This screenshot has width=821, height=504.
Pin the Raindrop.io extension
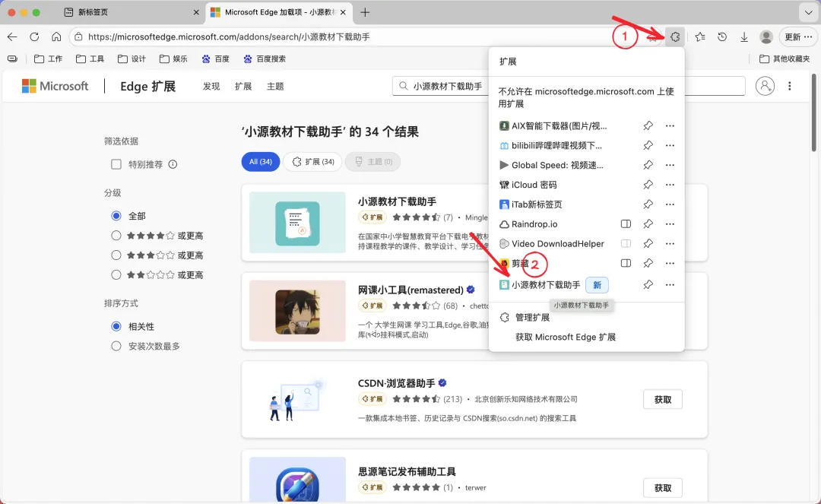(648, 224)
